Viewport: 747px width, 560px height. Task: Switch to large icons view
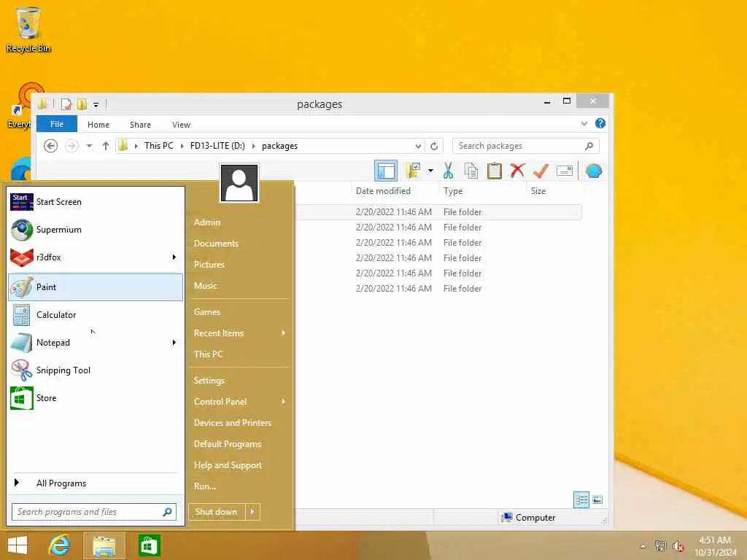click(x=597, y=500)
